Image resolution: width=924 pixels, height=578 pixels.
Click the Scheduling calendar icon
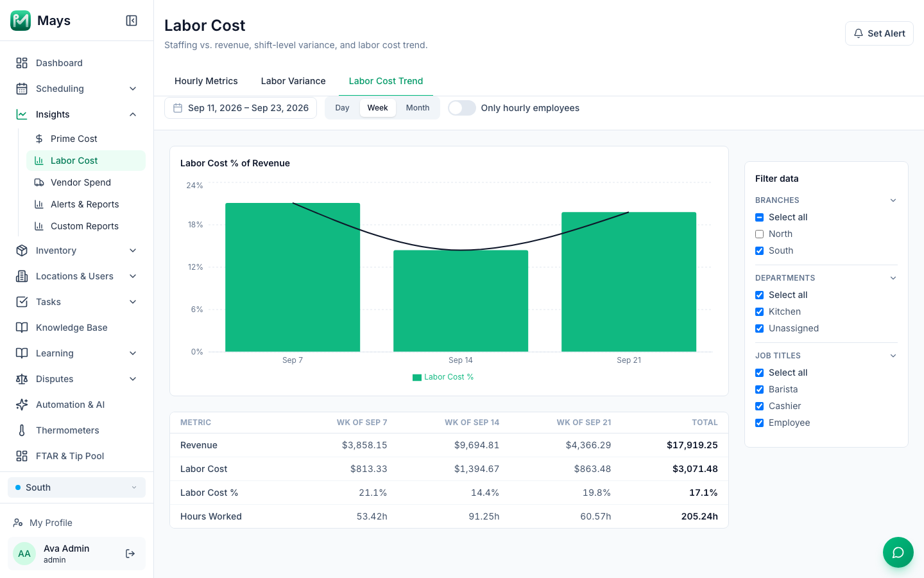(x=22, y=89)
